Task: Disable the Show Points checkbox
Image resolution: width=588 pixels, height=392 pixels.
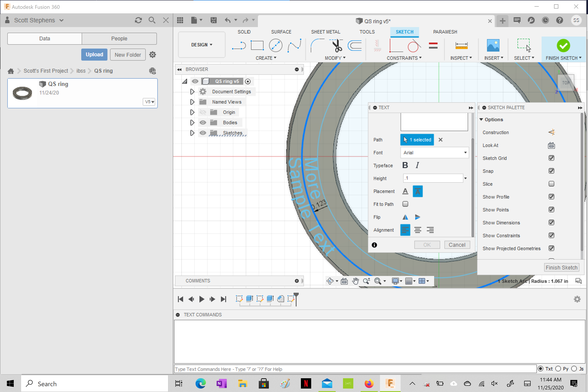Action: click(551, 210)
